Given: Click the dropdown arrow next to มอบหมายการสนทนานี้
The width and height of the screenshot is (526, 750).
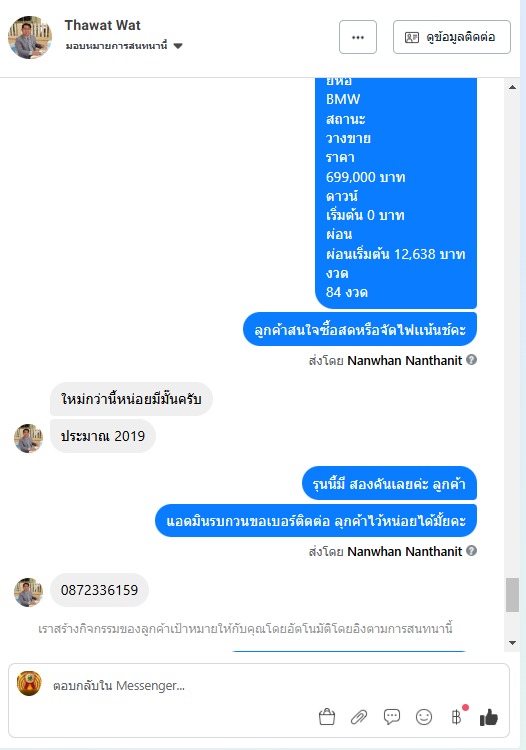Looking at the screenshot, I should tap(178, 46).
